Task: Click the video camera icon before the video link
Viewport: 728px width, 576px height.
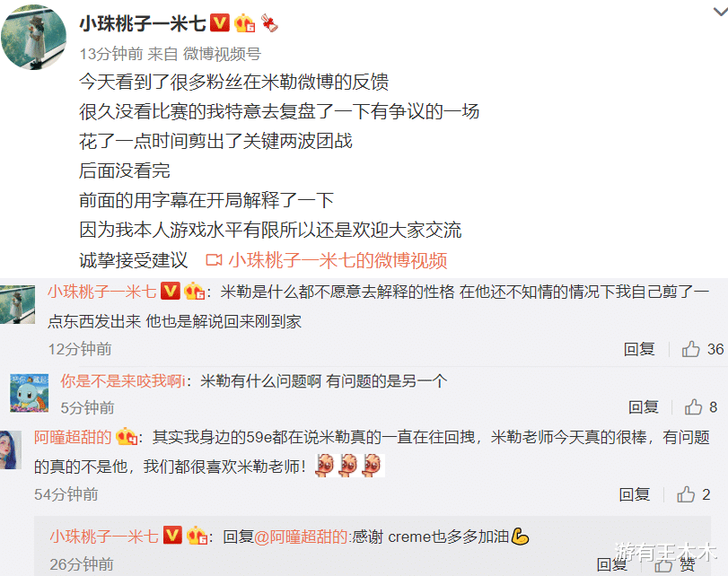Action: click(x=214, y=260)
